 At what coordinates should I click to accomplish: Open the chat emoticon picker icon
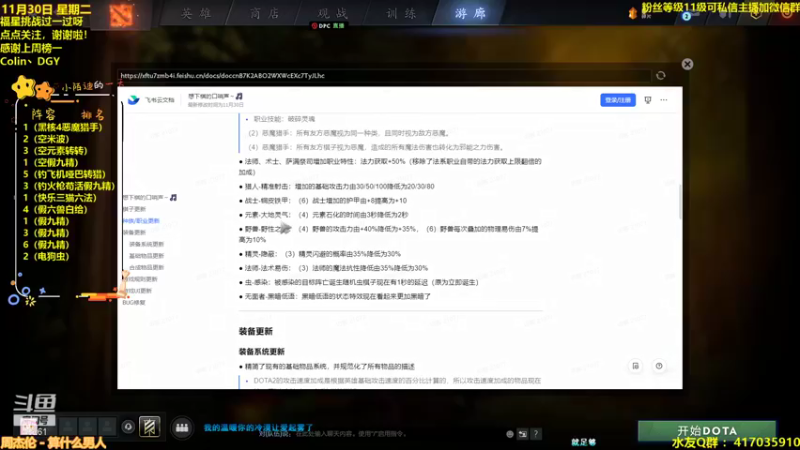pyautogui.click(x=510, y=434)
